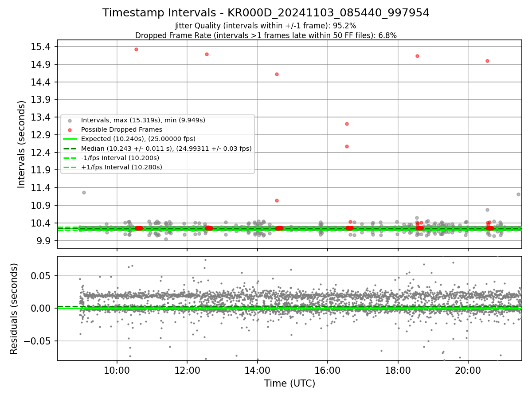Select the red point at 13.2s near 16:30
Viewport: 532px width, 399px height.
coord(347,124)
